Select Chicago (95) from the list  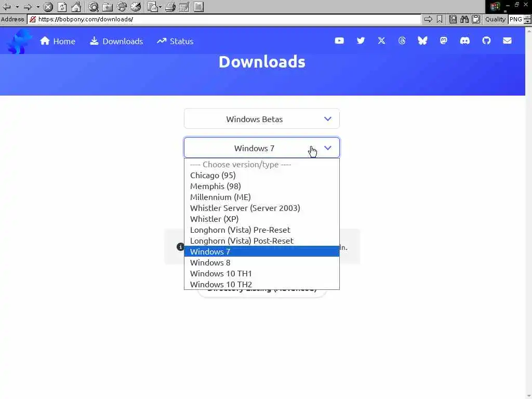click(262, 176)
